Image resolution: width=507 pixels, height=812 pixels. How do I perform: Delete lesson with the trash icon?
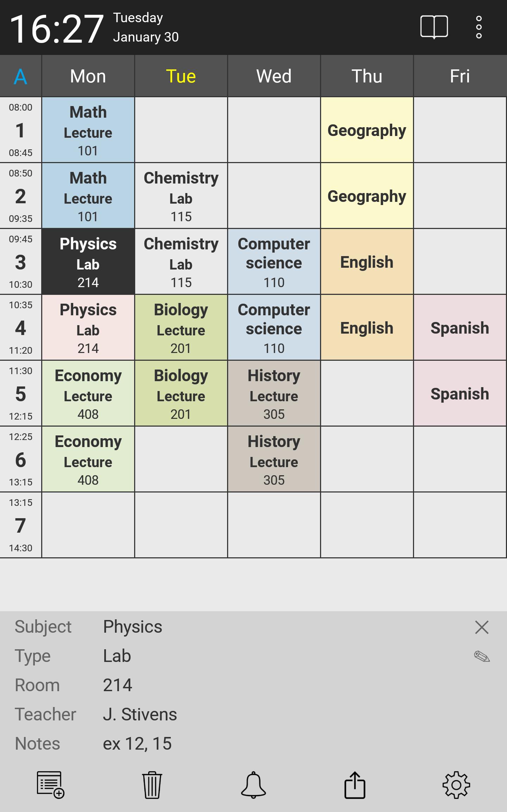pyautogui.click(x=152, y=785)
